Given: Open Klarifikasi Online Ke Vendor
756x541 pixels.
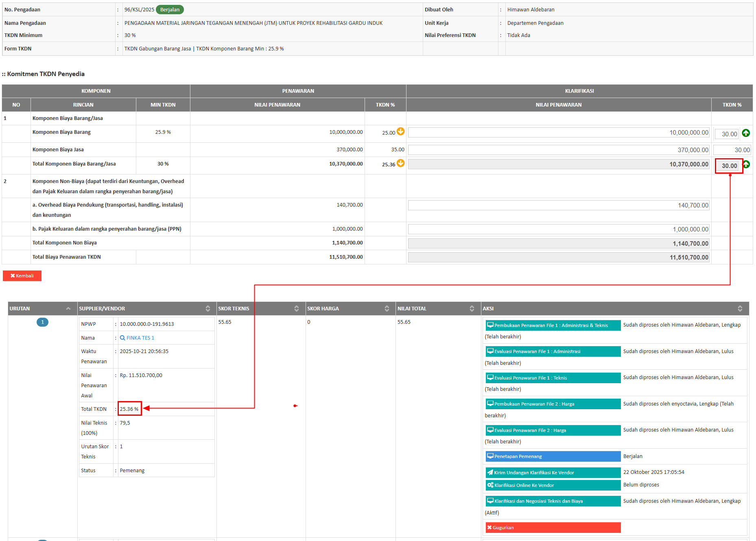Looking at the screenshot, I should pos(553,485).
